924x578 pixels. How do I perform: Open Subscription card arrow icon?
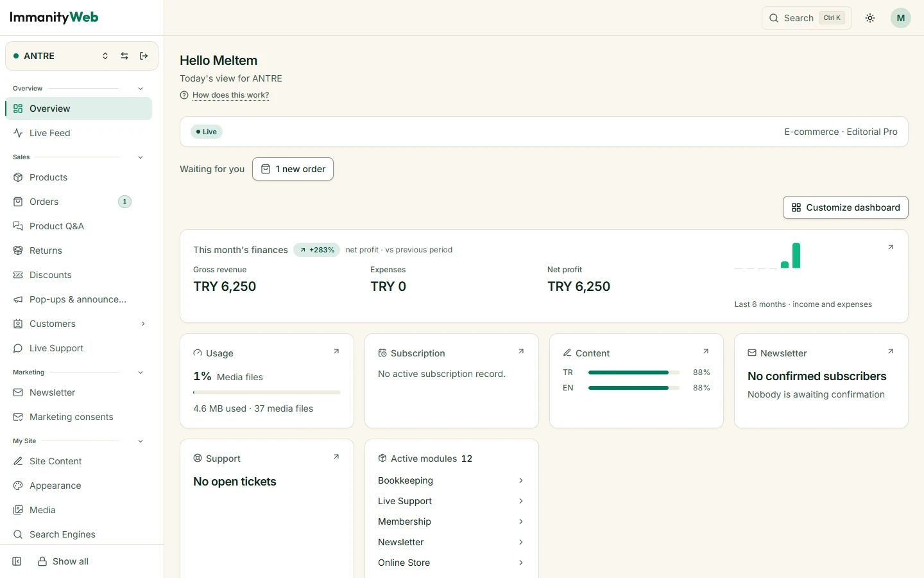[521, 351]
